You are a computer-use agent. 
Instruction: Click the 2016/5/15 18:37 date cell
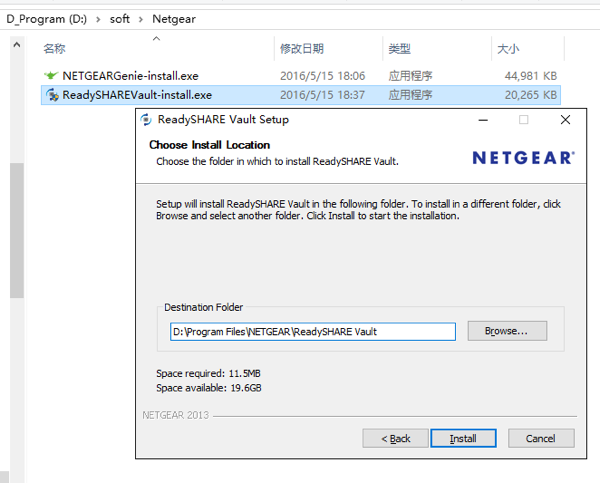[323, 95]
